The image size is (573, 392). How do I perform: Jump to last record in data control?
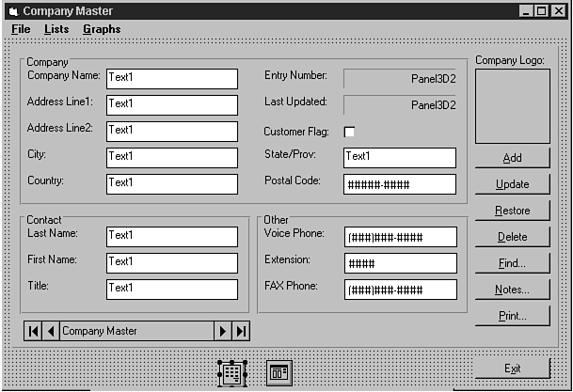[241, 331]
